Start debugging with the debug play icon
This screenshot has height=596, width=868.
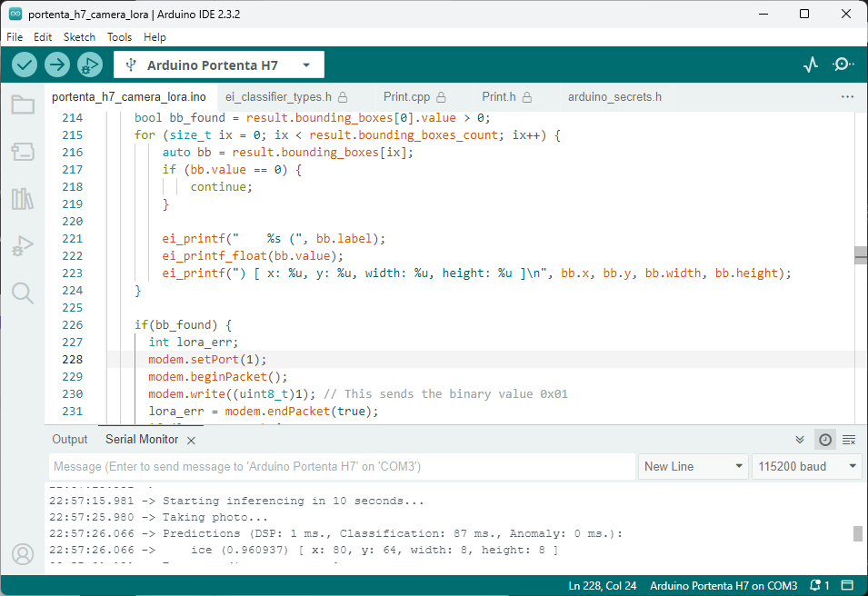tap(90, 65)
